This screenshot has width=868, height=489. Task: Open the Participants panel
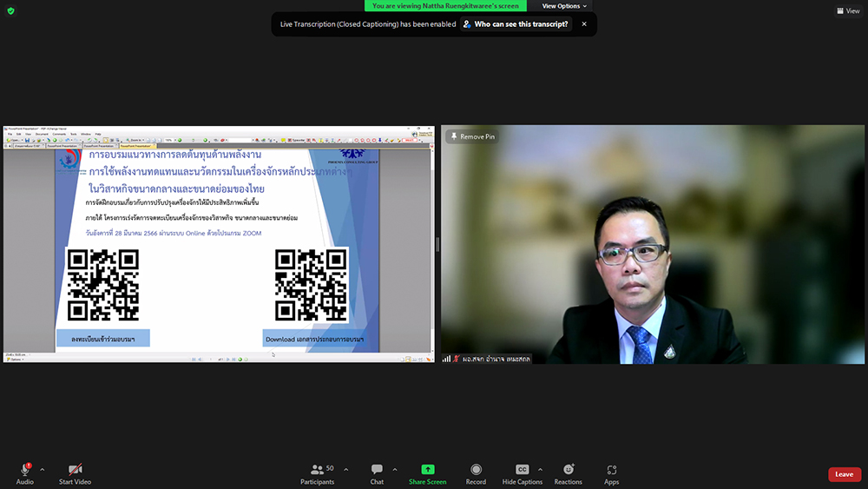point(318,470)
